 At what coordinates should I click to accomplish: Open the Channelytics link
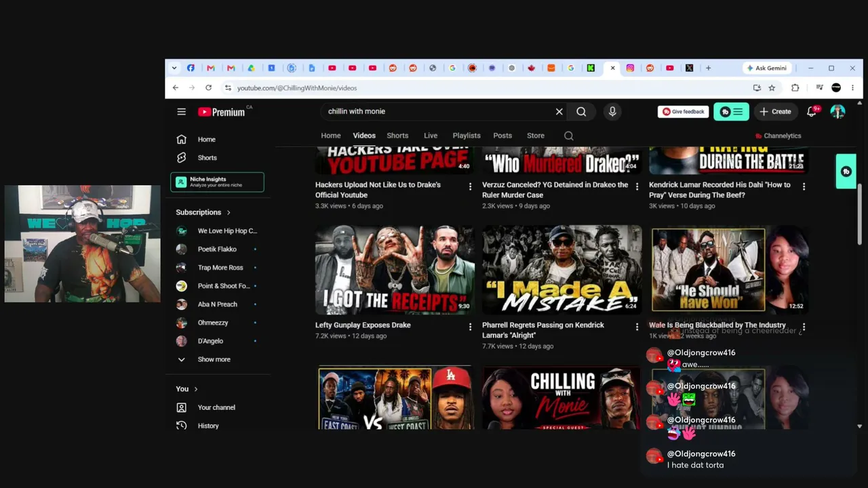[x=778, y=136]
